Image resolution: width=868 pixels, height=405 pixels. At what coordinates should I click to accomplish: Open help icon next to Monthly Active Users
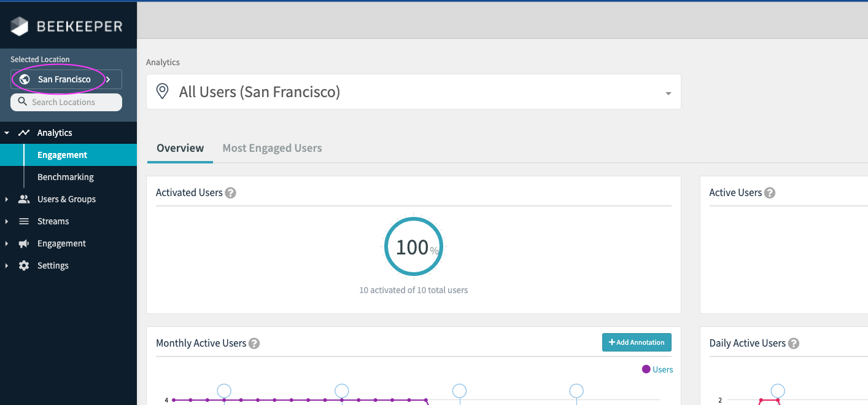pyautogui.click(x=254, y=344)
